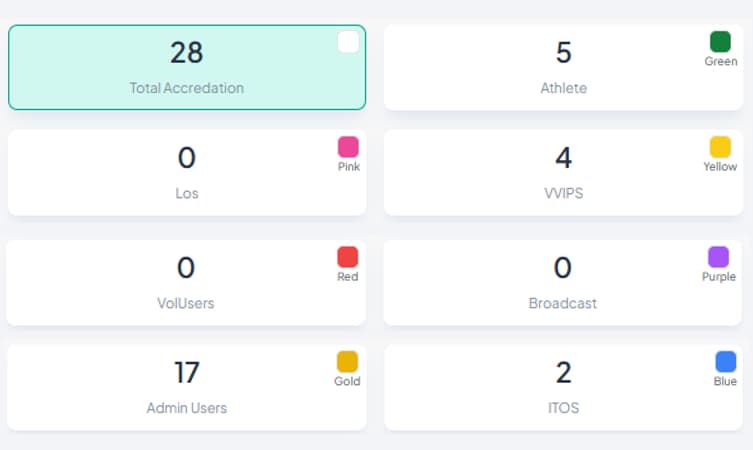This screenshot has height=450, width=753.
Task: Select the purple swatch on Broadcast card
Action: pos(719,257)
